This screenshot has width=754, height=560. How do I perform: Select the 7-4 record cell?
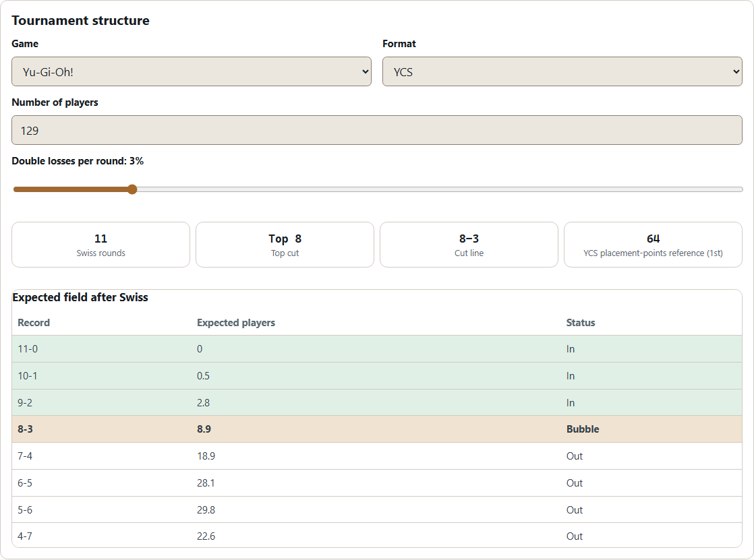25,456
